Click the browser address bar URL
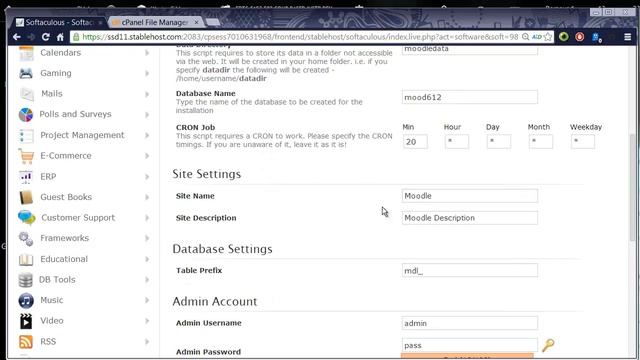The height and width of the screenshot is (360, 640). [300, 37]
